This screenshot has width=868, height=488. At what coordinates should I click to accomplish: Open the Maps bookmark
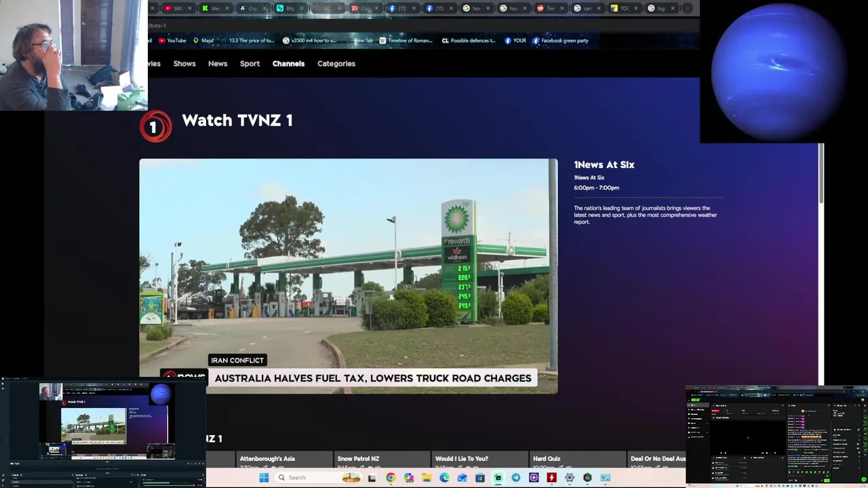point(203,41)
